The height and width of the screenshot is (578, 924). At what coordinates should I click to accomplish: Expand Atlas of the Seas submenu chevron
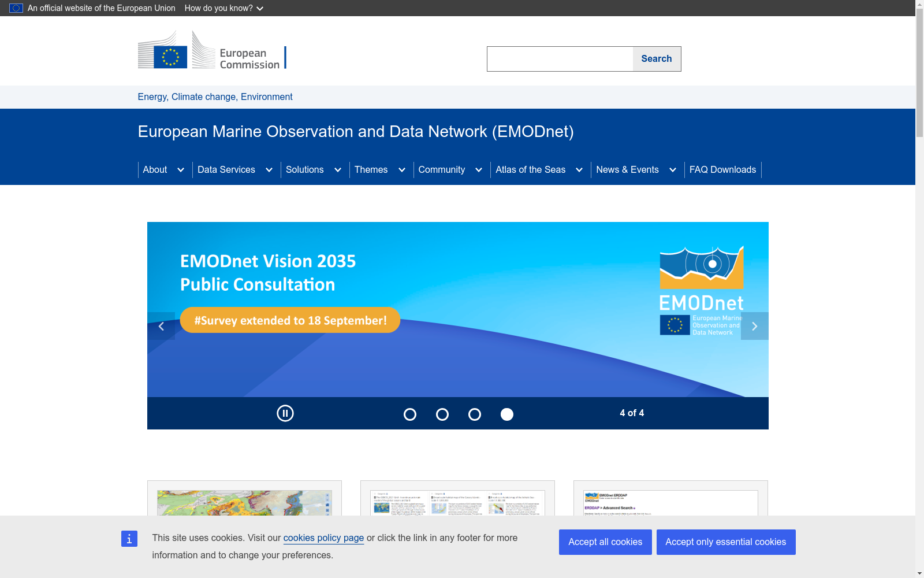click(x=579, y=170)
